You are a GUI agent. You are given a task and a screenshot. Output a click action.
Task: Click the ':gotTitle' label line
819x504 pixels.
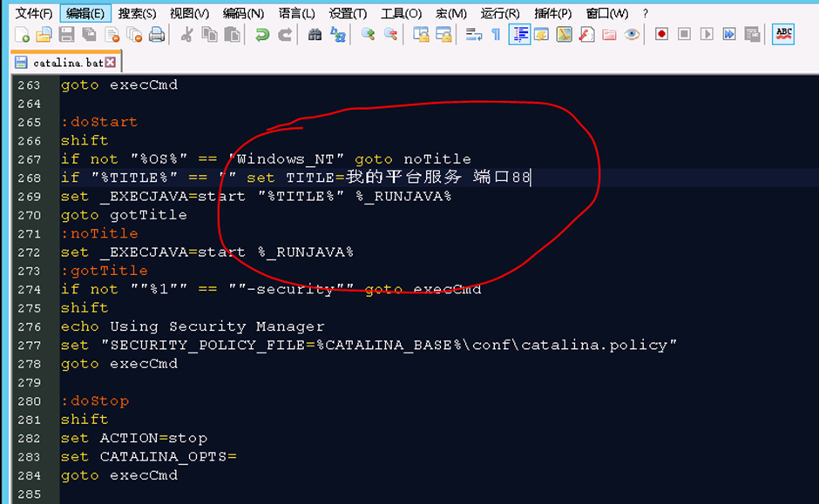coord(104,271)
